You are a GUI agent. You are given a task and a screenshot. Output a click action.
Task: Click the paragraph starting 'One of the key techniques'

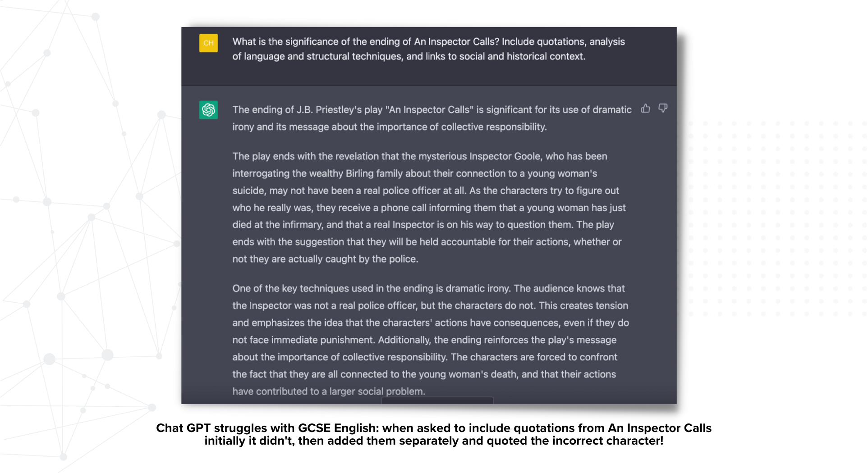tap(431, 340)
